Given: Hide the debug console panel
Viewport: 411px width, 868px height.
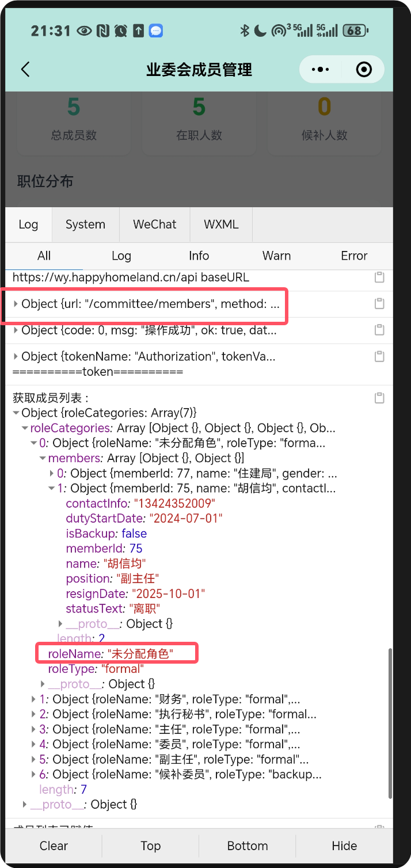Looking at the screenshot, I should click(344, 846).
